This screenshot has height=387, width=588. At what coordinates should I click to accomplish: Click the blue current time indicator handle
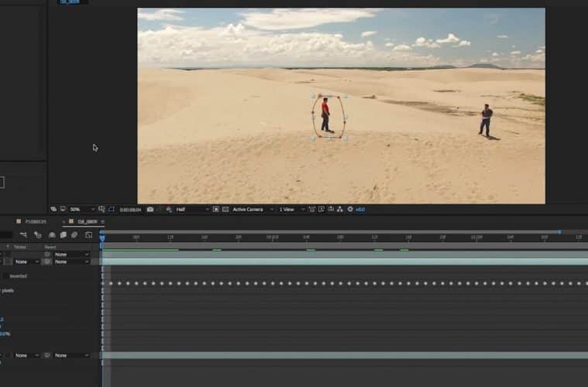click(x=101, y=238)
